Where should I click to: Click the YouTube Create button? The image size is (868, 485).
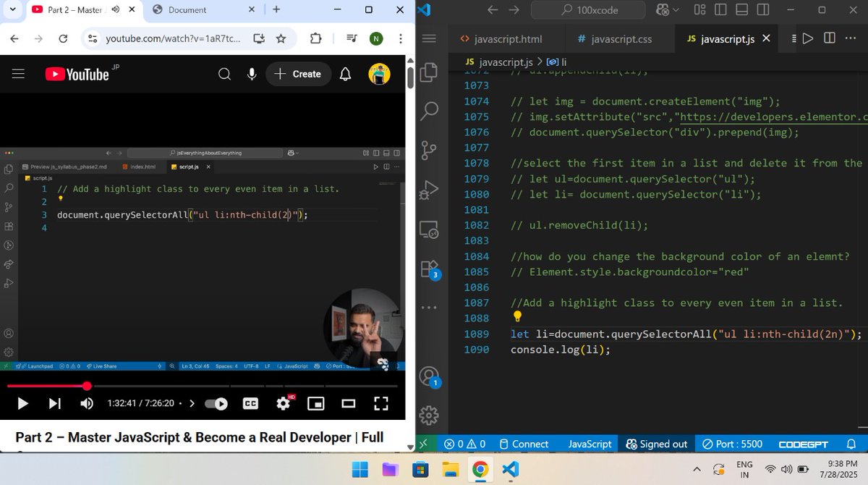(x=298, y=74)
